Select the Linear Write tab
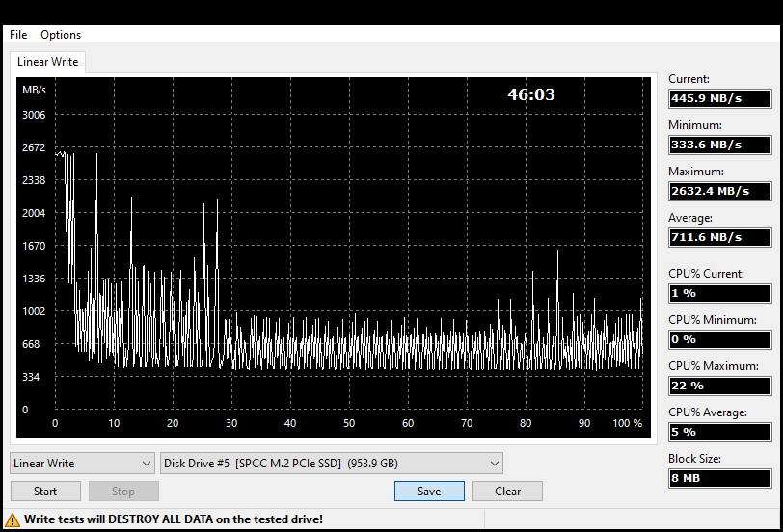The width and height of the screenshot is (783, 532). tap(48, 62)
